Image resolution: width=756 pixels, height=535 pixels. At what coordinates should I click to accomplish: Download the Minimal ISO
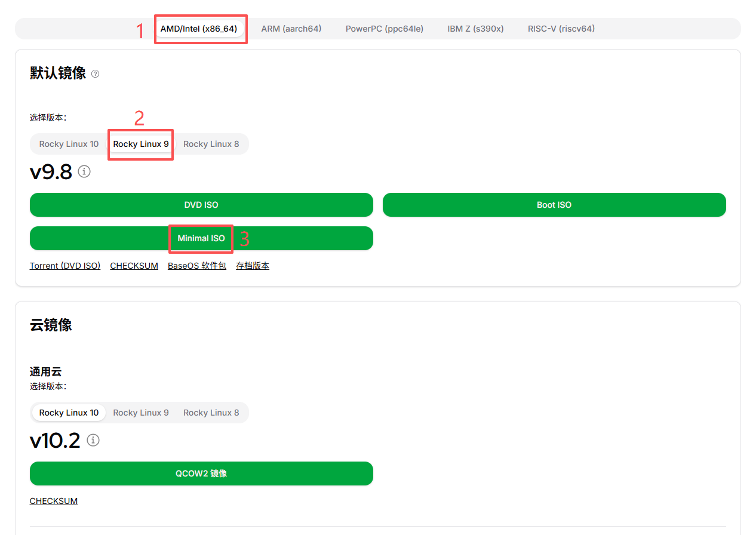[x=201, y=238]
